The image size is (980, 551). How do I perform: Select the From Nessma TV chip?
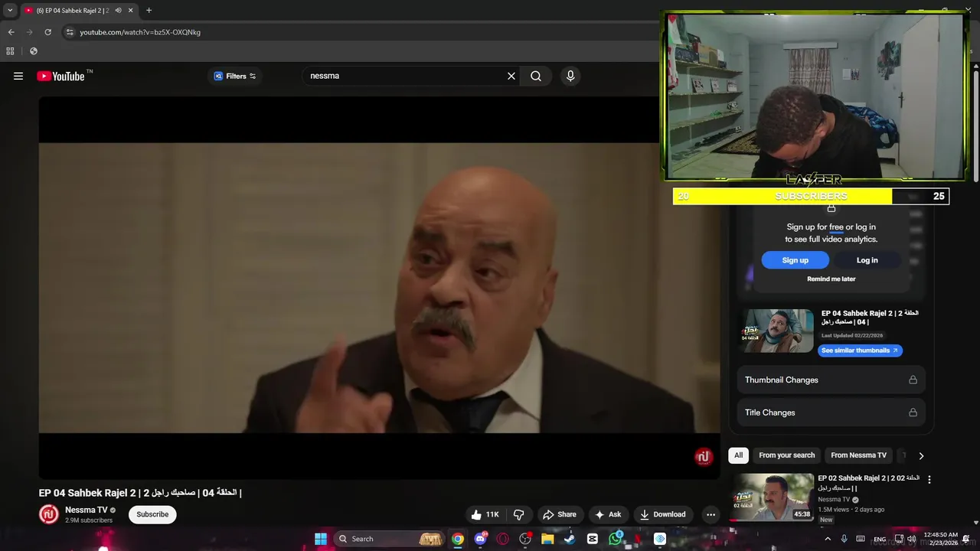858,455
